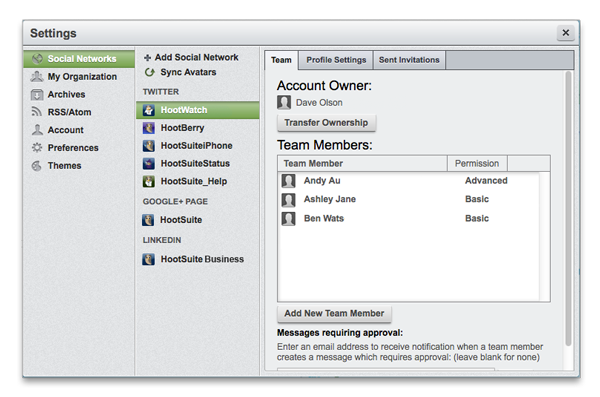This screenshot has width=600, height=397.
Task: Select the HootBerry Twitter profile
Action: (197, 128)
